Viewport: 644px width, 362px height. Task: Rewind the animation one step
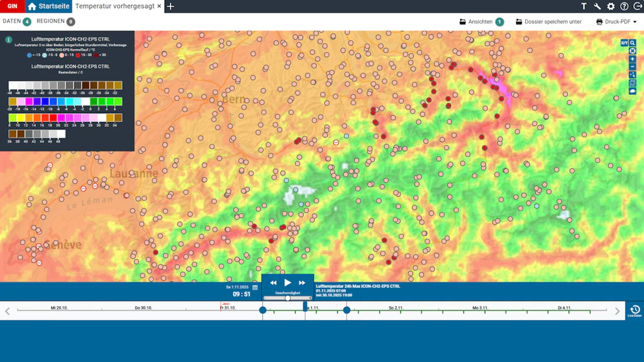(x=273, y=283)
